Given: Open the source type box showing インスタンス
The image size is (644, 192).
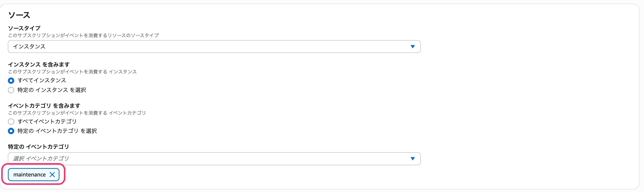Looking at the screenshot, I should [x=200, y=46].
